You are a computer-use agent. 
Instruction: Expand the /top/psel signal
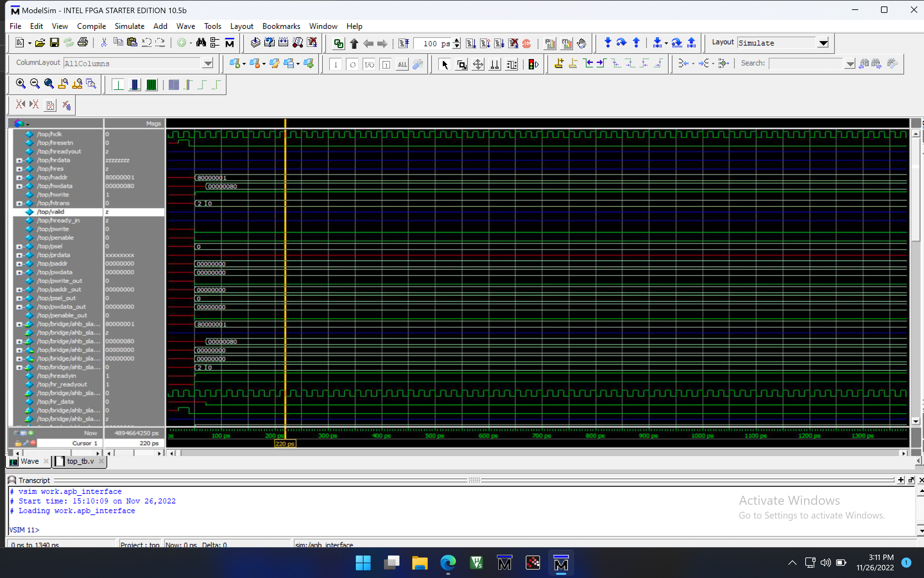tap(19, 247)
